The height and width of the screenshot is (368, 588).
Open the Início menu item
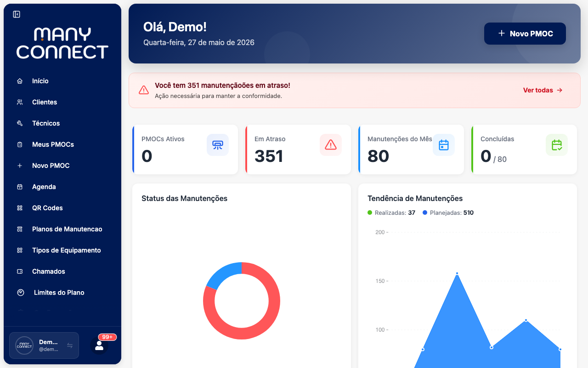coord(62,81)
